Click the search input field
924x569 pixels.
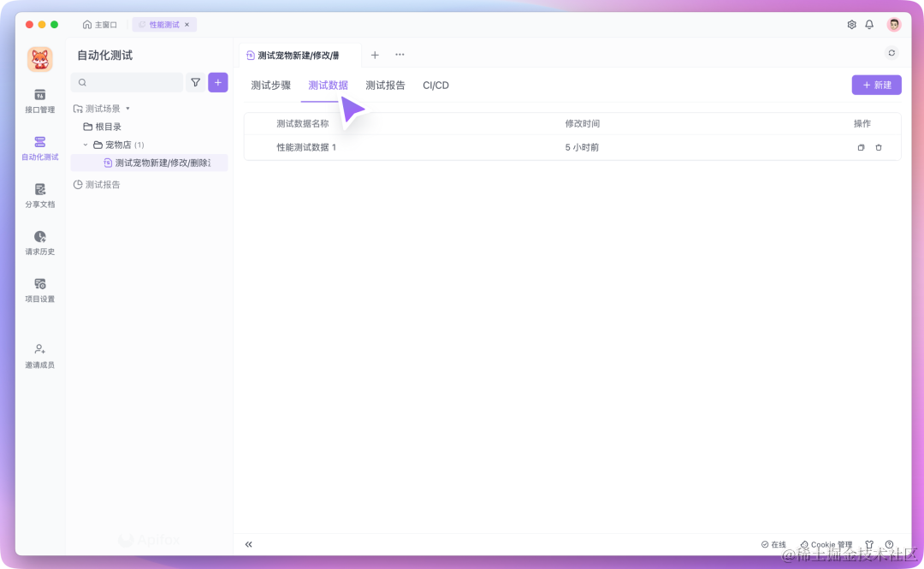click(x=127, y=82)
